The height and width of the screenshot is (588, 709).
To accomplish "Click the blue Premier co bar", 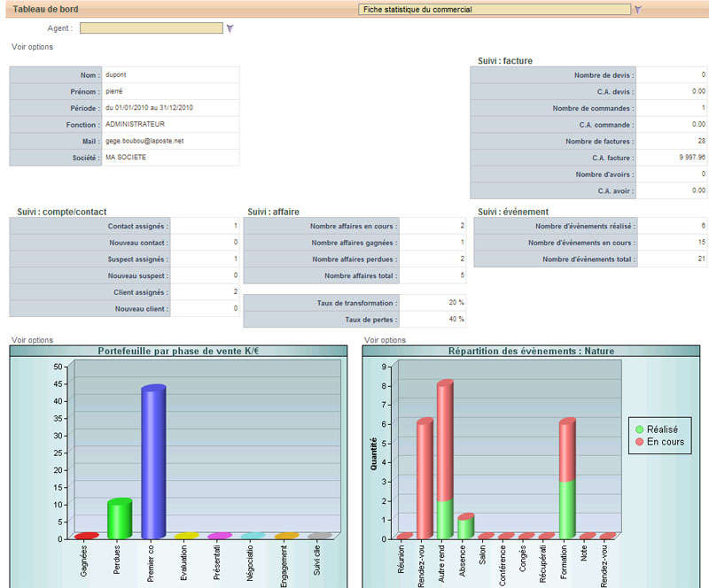I will (153, 461).
